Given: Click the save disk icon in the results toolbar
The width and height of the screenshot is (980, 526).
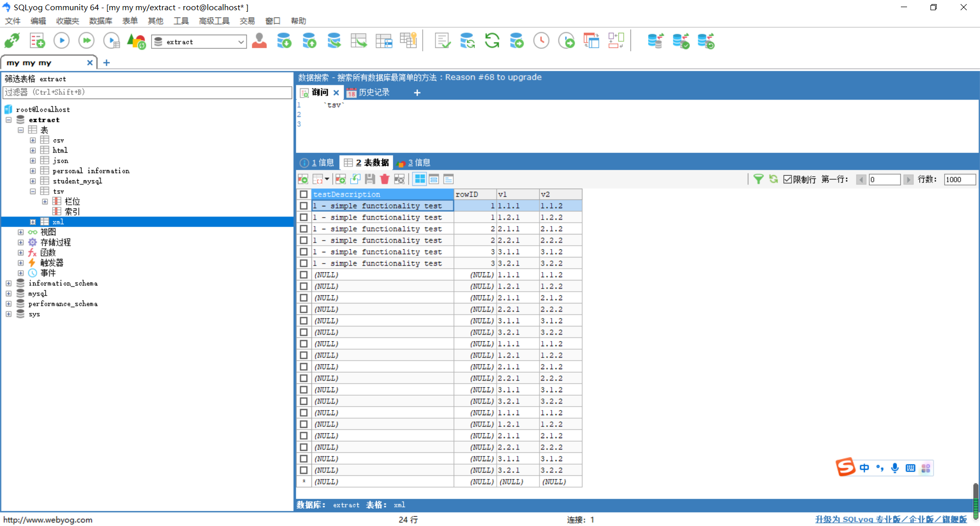Looking at the screenshot, I should [x=370, y=179].
